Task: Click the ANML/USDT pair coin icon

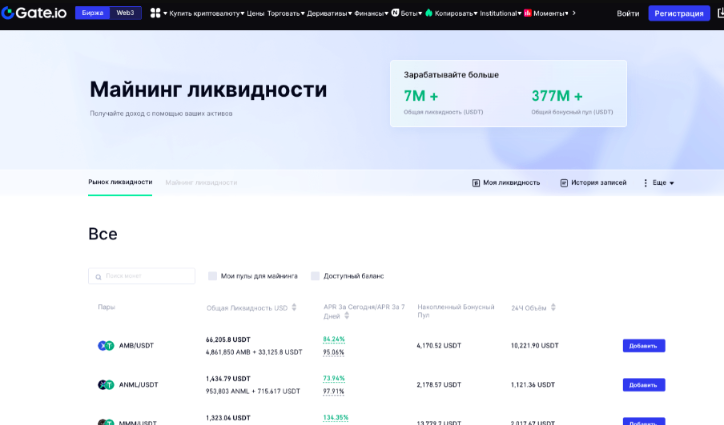Action: 106,385
